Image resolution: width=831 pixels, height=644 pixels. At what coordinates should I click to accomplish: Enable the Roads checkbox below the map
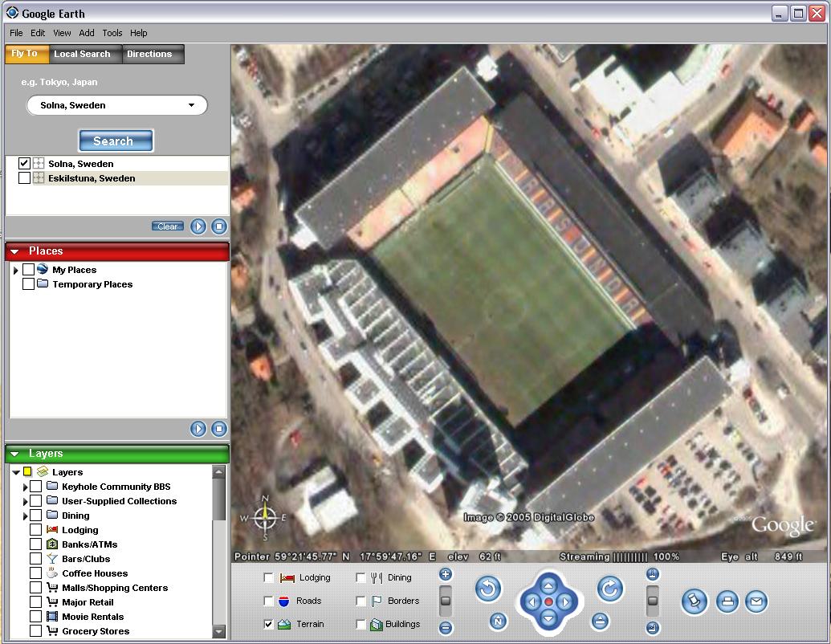tap(269, 601)
